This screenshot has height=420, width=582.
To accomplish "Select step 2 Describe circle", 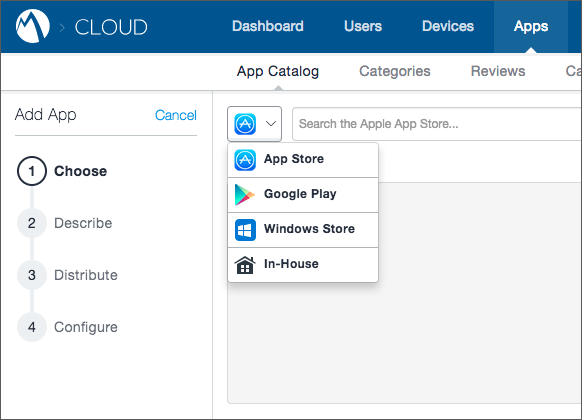I will (x=32, y=223).
